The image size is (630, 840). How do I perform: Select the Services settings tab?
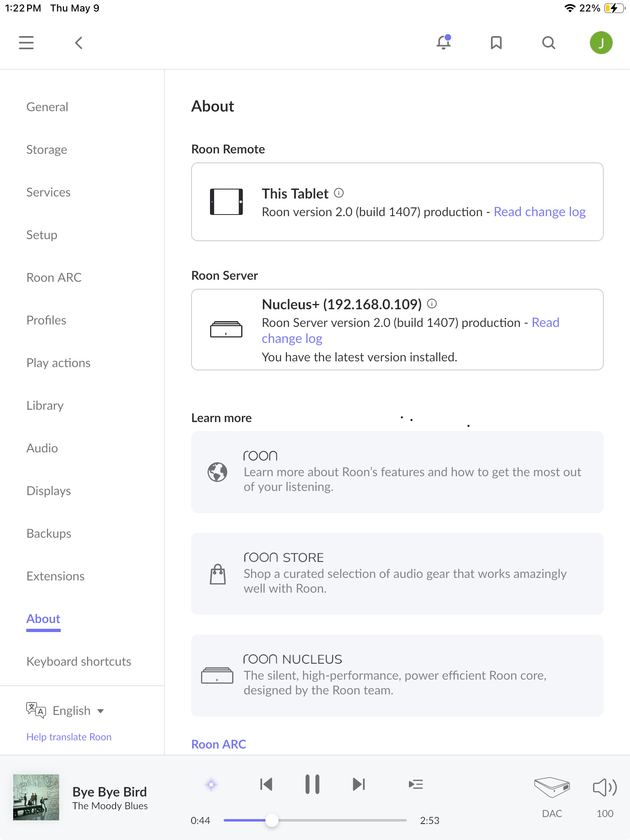coord(48,192)
